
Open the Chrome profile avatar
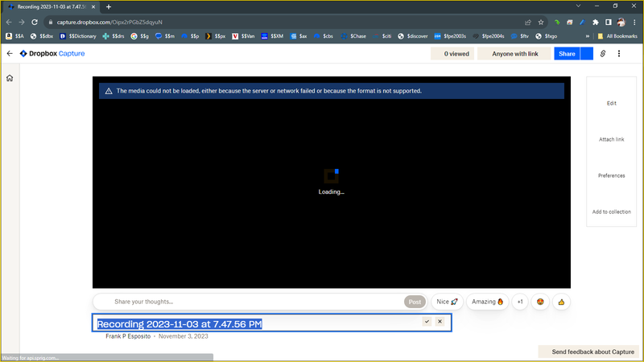click(621, 23)
